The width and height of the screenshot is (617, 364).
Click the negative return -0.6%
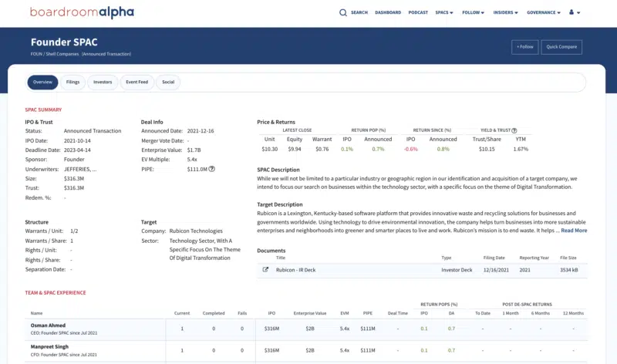[411, 149]
